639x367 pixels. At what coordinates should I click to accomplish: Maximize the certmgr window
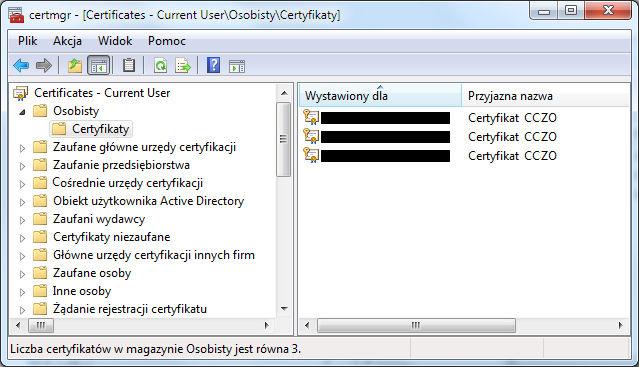click(x=571, y=10)
